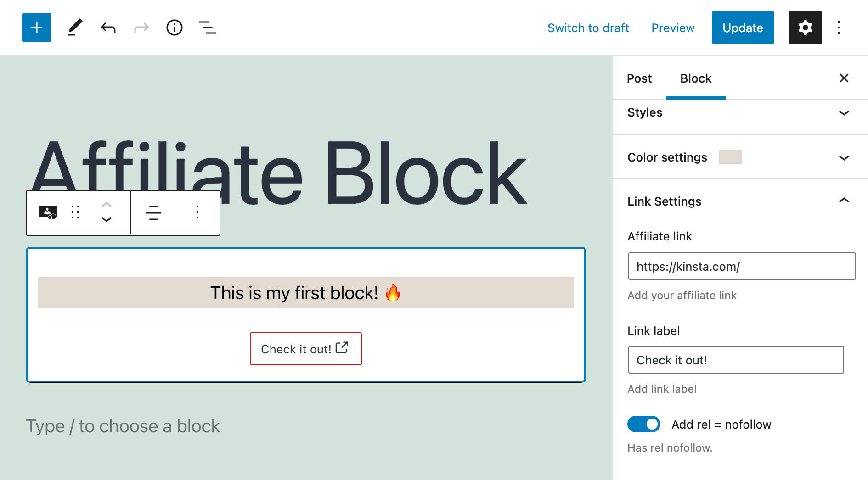Select the pencil Tools icon
This screenshot has height=480, width=868.
pos(75,28)
